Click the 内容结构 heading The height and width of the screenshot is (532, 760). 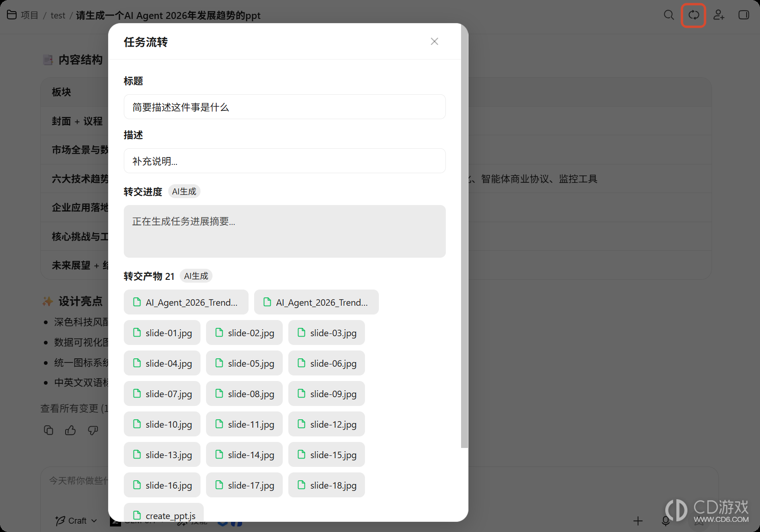[x=80, y=60]
